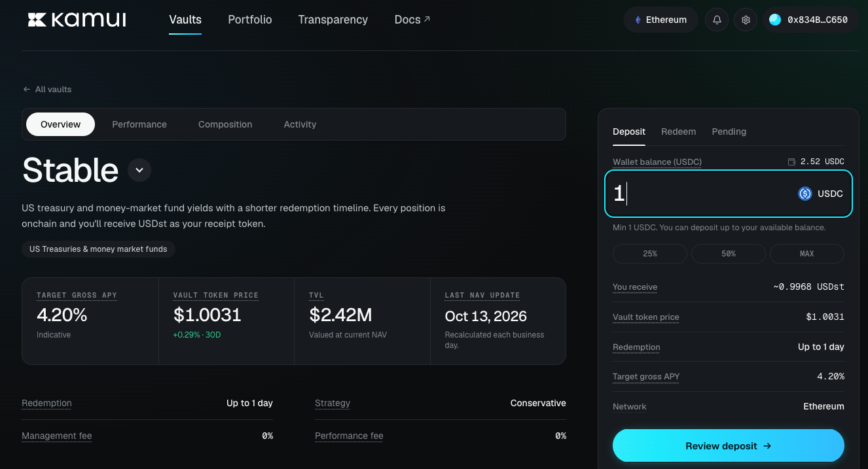The height and width of the screenshot is (469, 868).
Task: Switch to the Pending tab
Action: [x=729, y=131]
